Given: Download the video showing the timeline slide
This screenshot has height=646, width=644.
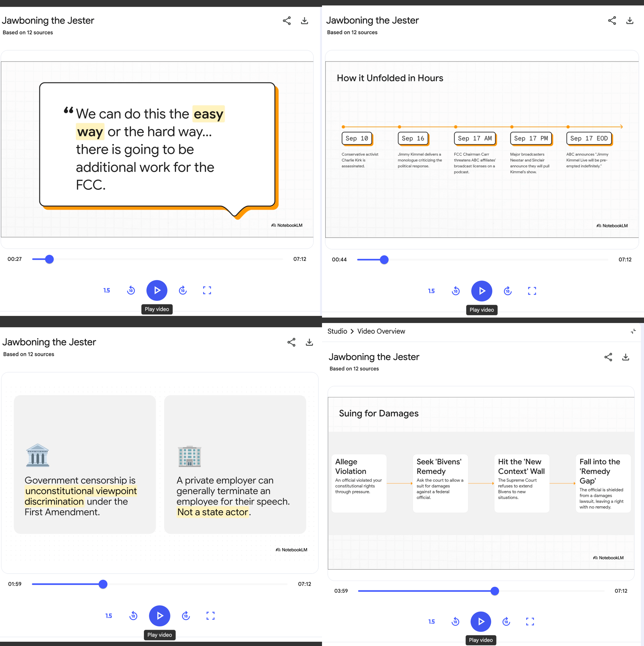Looking at the screenshot, I should click(629, 21).
